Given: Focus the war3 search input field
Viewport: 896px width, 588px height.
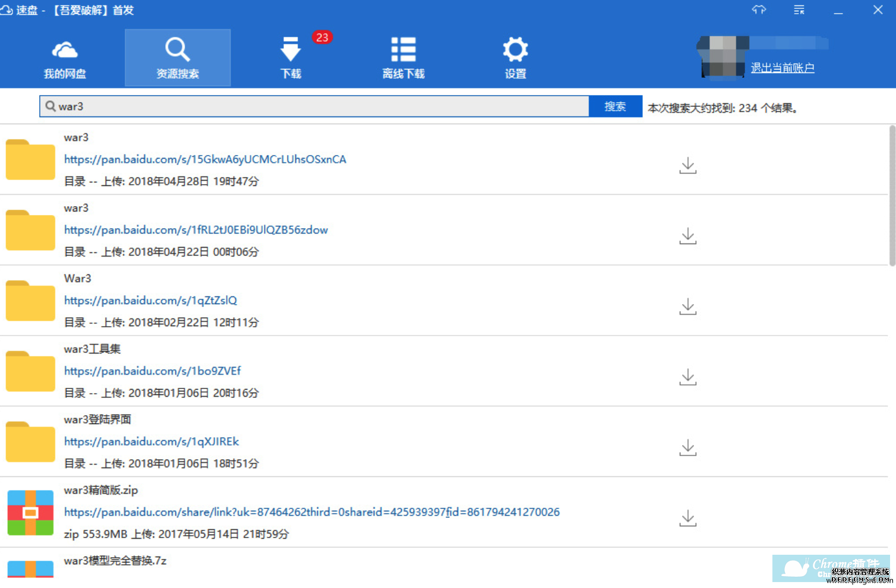Looking at the screenshot, I should (x=314, y=106).
